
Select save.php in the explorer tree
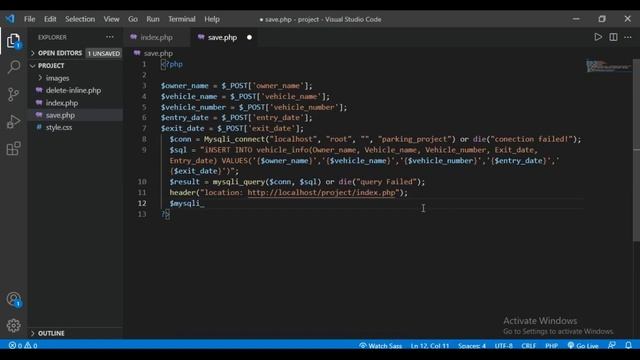(x=60, y=115)
